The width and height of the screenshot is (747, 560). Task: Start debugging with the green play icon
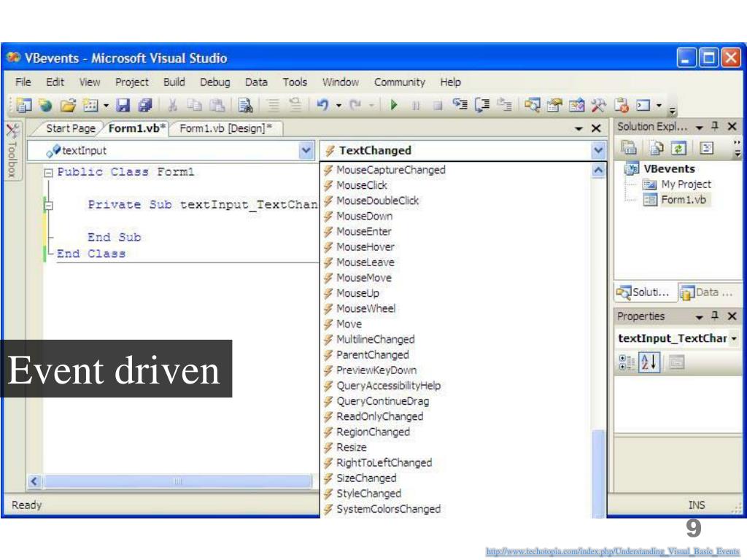393,105
